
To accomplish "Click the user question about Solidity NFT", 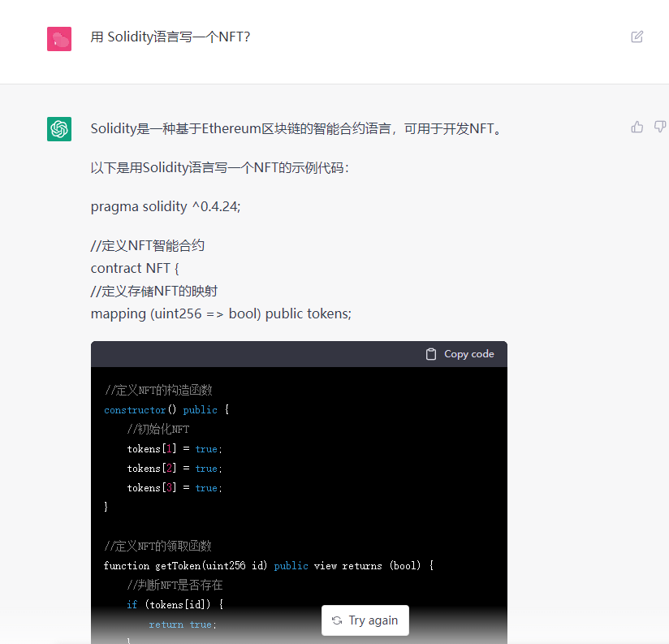I will 170,37.
